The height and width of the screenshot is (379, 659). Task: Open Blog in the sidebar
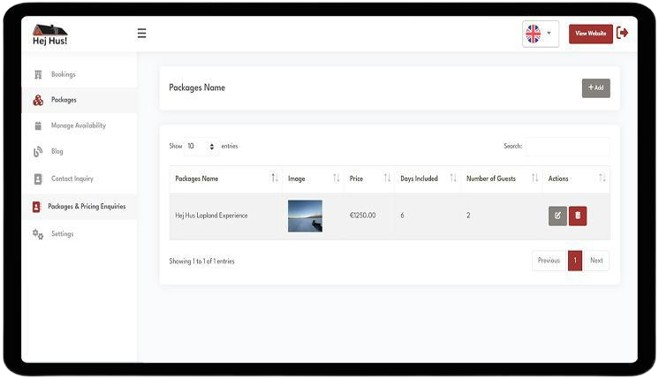57,151
